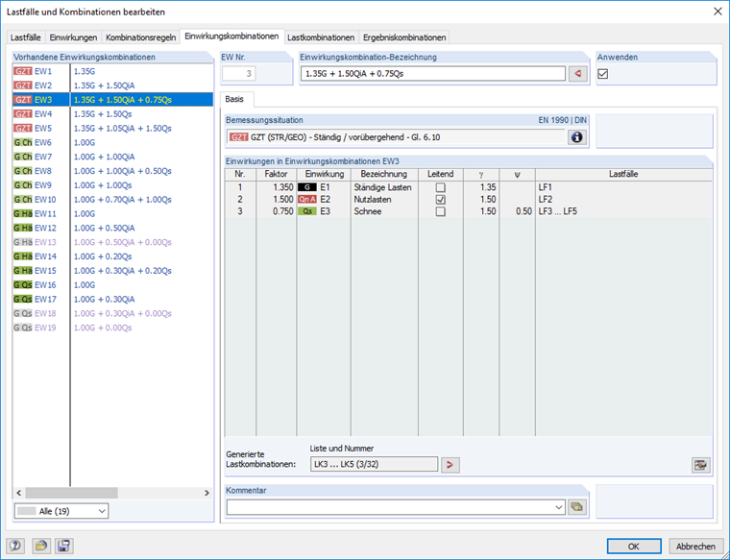
Task: Select combination EW11 row
Action: [x=112, y=213]
